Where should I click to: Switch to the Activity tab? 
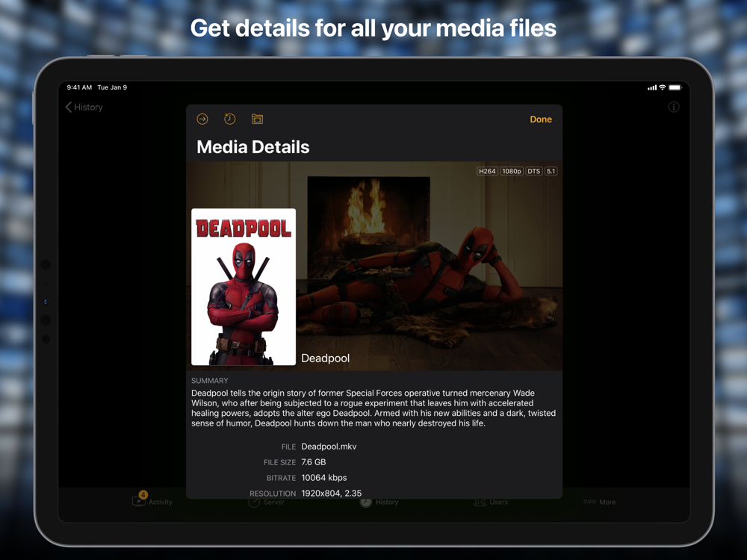(152, 502)
